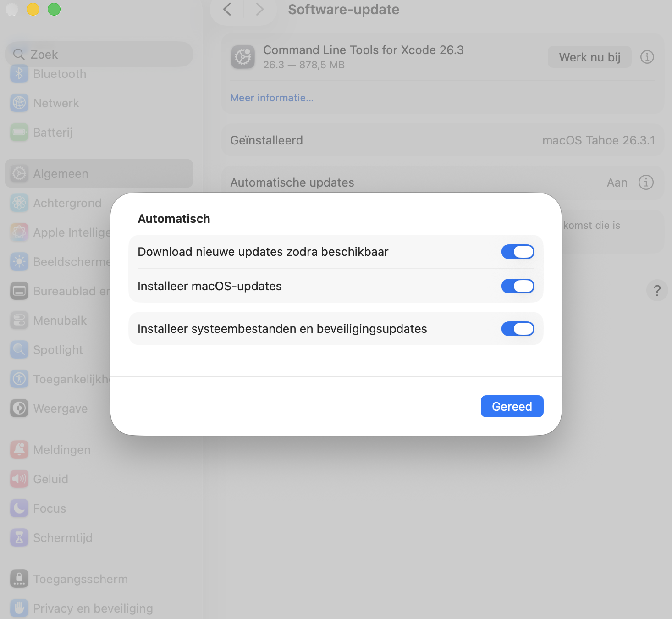The width and height of the screenshot is (672, 619).
Task: Open the Meer informatie link
Action: [272, 98]
